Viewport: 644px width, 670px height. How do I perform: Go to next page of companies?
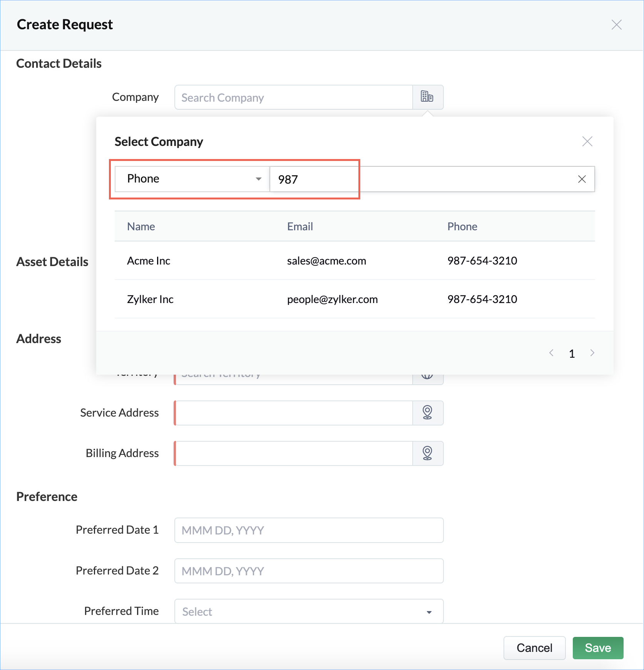tap(592, 353)
